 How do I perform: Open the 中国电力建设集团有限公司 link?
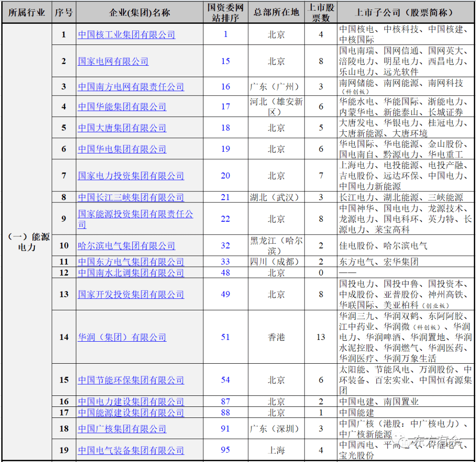pos(131,402)
